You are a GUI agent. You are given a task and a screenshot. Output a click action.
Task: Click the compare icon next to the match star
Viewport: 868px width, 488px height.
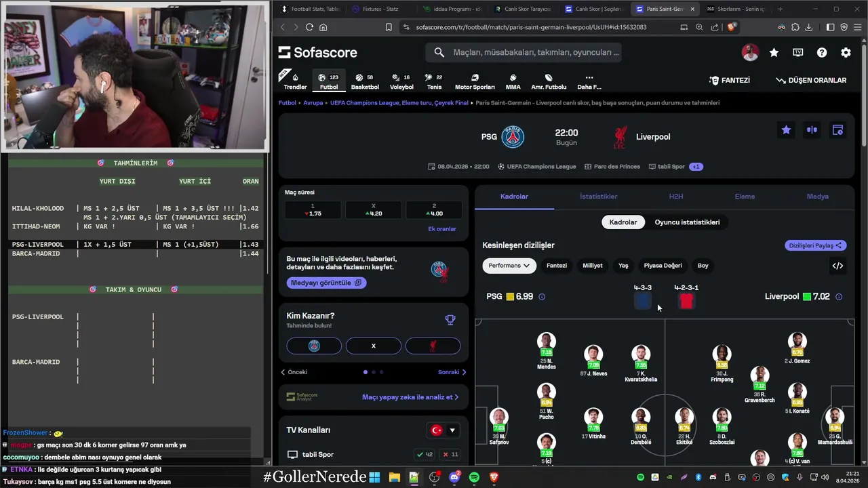pyautogui.click(x=812, y=130)
